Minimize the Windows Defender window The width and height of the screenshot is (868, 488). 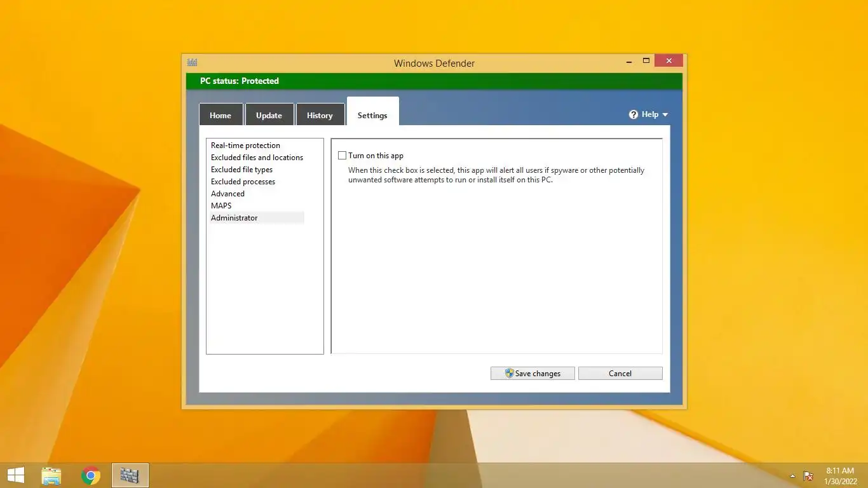coord(628,61)
